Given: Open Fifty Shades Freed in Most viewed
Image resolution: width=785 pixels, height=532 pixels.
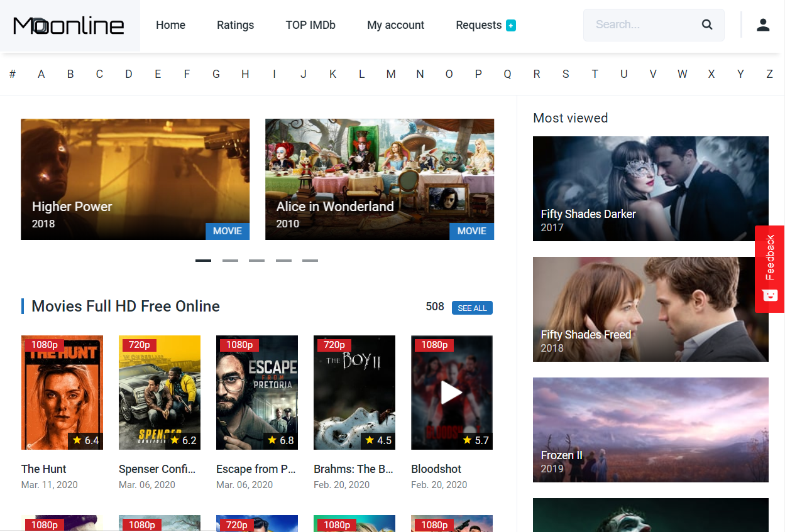Looking at the screenshot, I should click(x=651, y=309).
